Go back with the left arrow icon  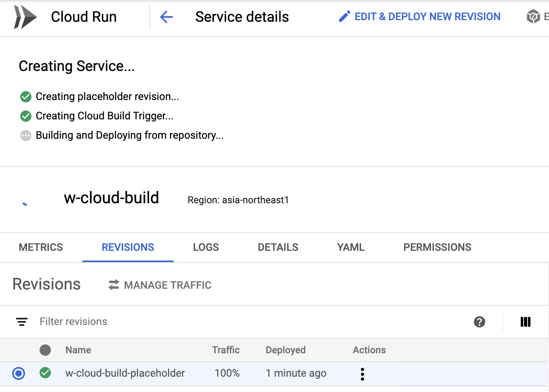point(166,17)
